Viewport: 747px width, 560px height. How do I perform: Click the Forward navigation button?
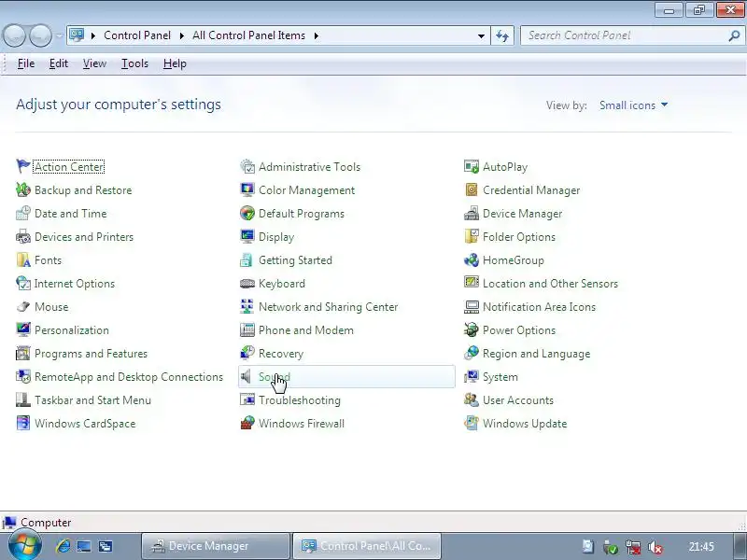point(40,35)
